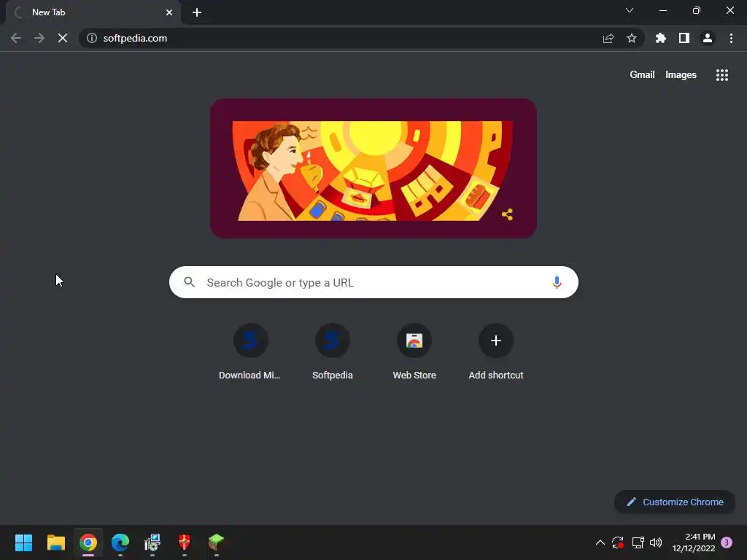Viewport: 747px width, 560px height.
Task: Expand the tab search chevron
Action: [630, 10]
